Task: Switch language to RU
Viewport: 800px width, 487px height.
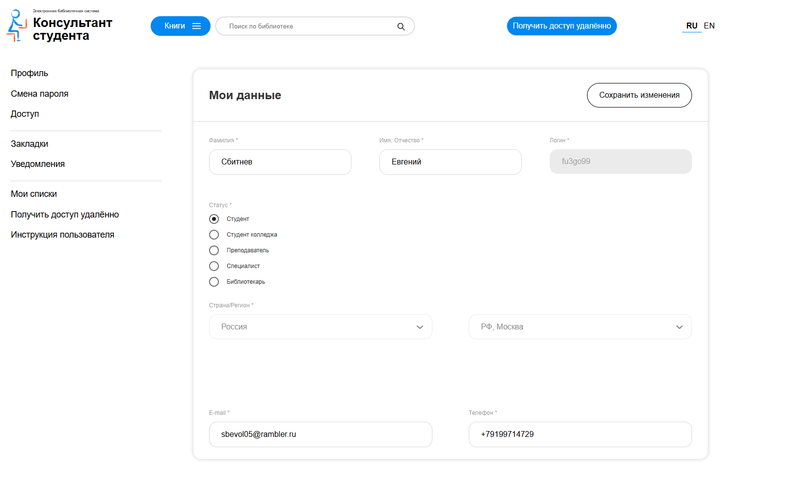Action: [x=691, y=26]
